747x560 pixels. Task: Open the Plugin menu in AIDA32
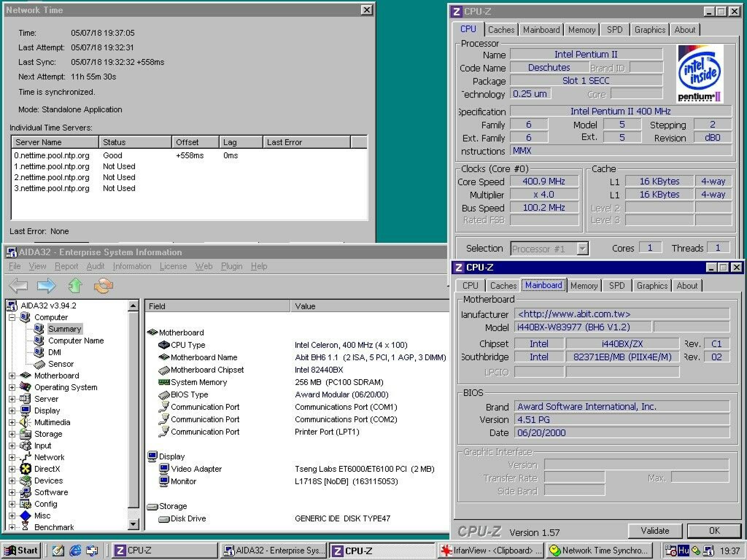[x=232, y=266]
